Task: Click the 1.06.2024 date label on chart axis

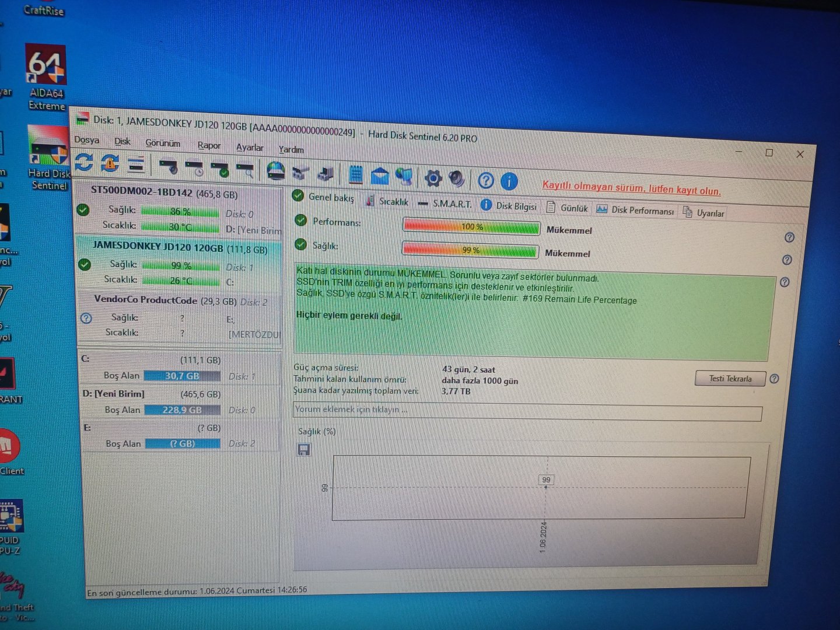Action: point(543,537)
